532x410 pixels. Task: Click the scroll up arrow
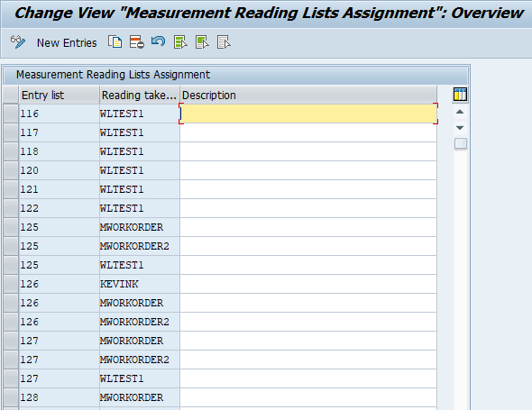coord(460,112)
